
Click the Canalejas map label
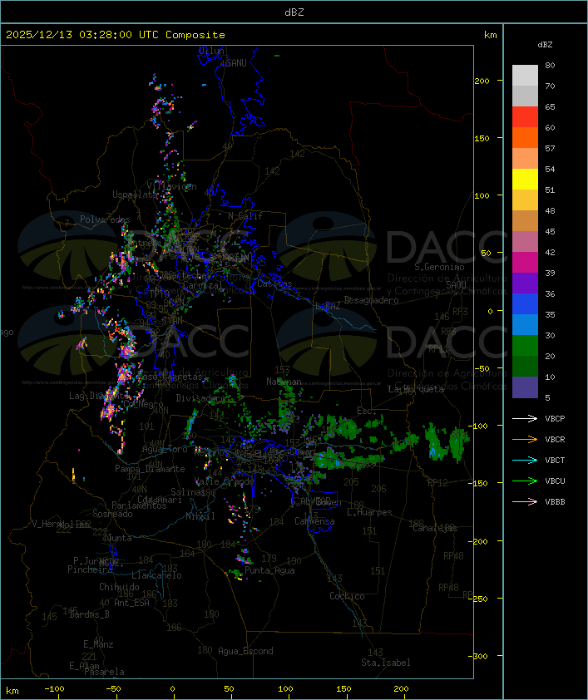pyautogui.click(x=435, y=528)
